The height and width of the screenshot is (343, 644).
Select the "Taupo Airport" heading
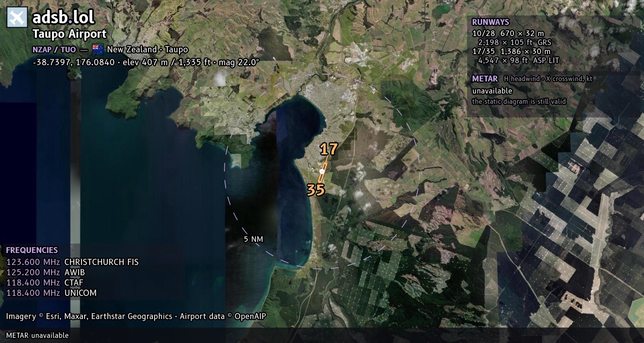click(x=70, y=34)
